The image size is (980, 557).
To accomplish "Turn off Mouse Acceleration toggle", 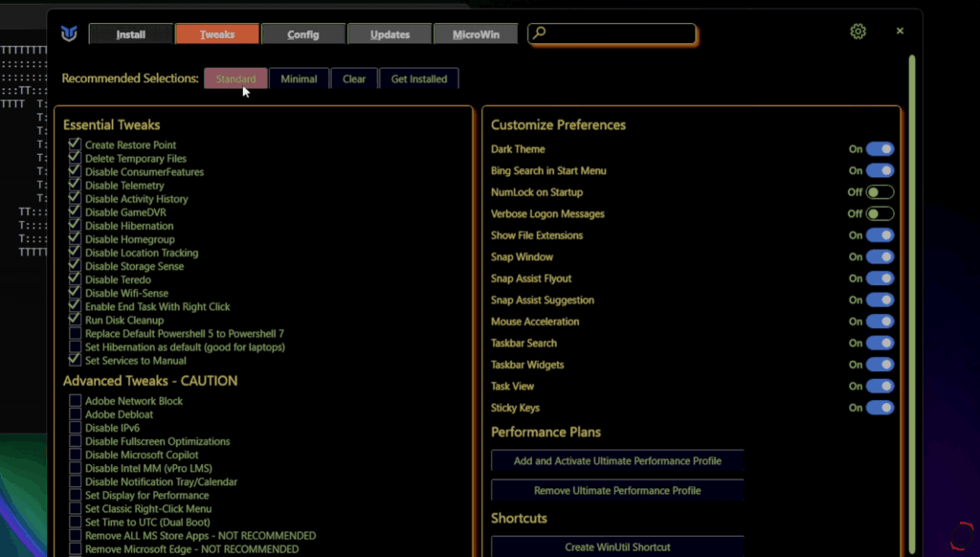I will point(880,322).
